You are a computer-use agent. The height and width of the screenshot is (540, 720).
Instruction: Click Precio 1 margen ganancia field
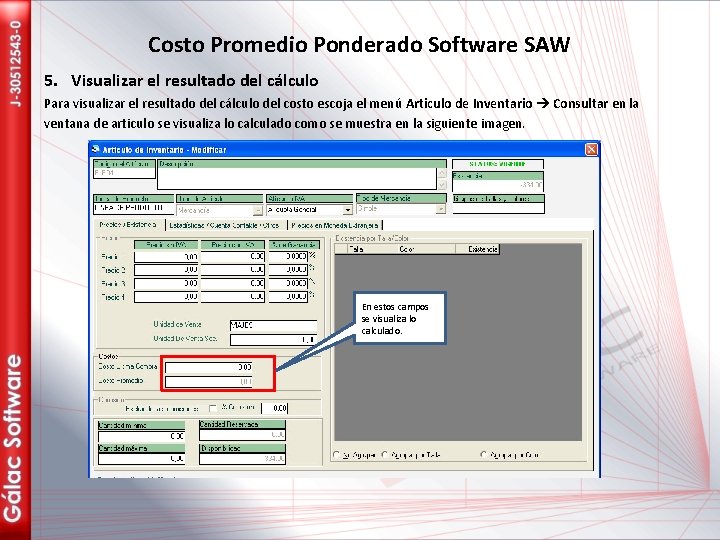[288, 256]
